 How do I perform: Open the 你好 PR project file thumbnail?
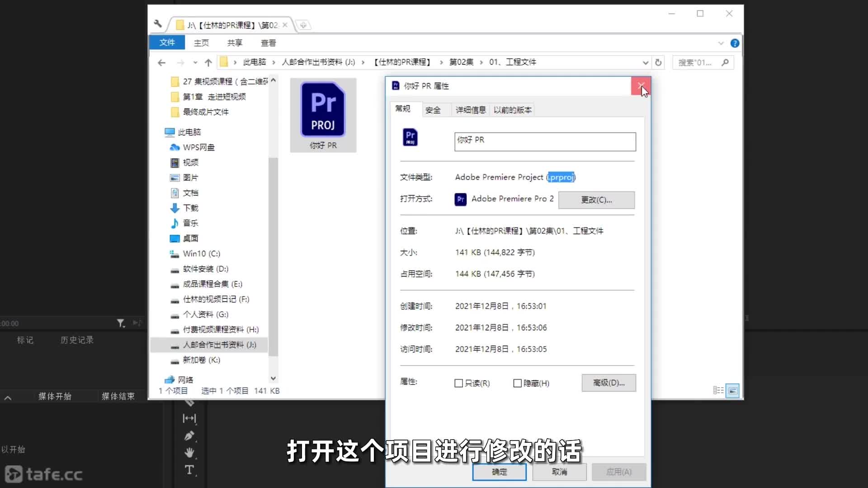(323, 115)
